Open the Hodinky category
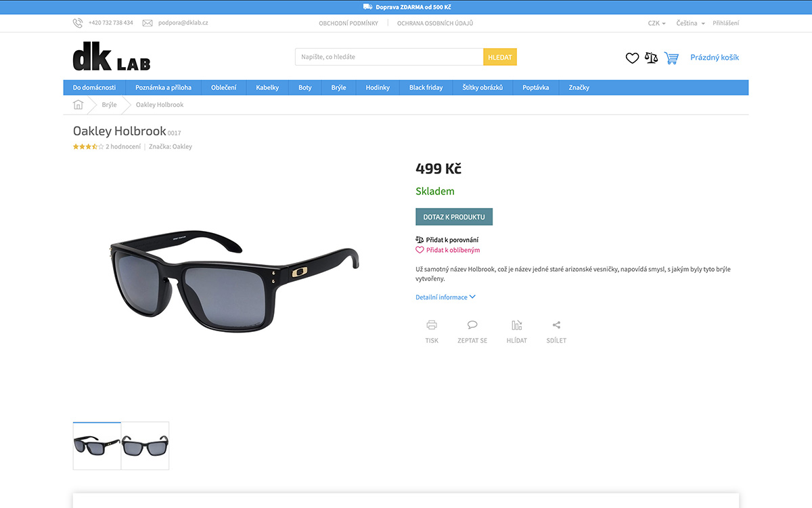The image size is (812, 508). pos(378,87)
